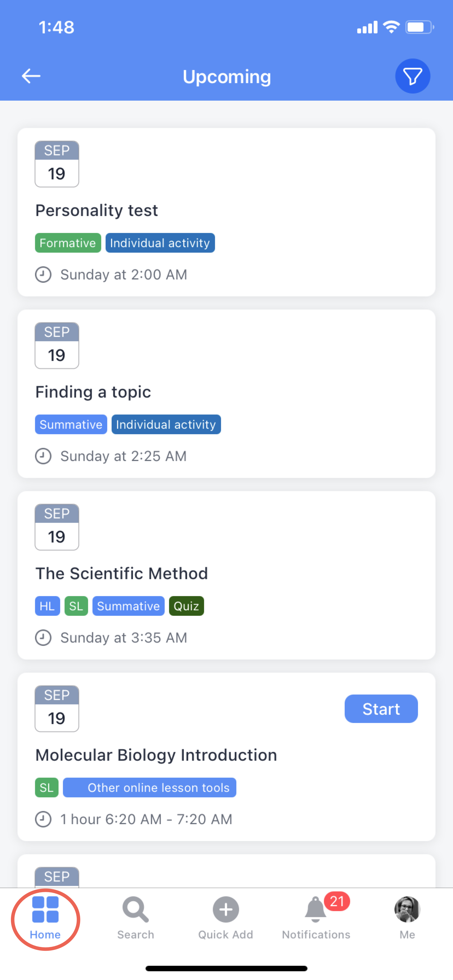
Task: Tap the back arrow icon
Action: click(31, 76)
